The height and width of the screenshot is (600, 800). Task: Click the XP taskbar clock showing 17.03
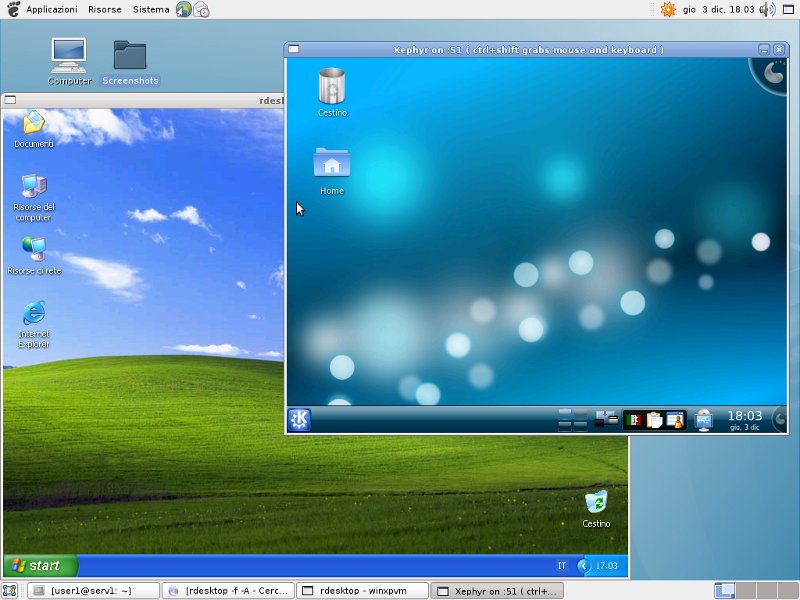(x=607, y=566)
